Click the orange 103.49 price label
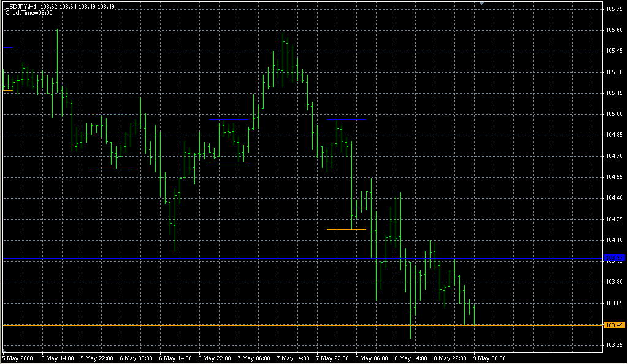The height and width of the screenshot is (364, 628). (x=614, y=325)
